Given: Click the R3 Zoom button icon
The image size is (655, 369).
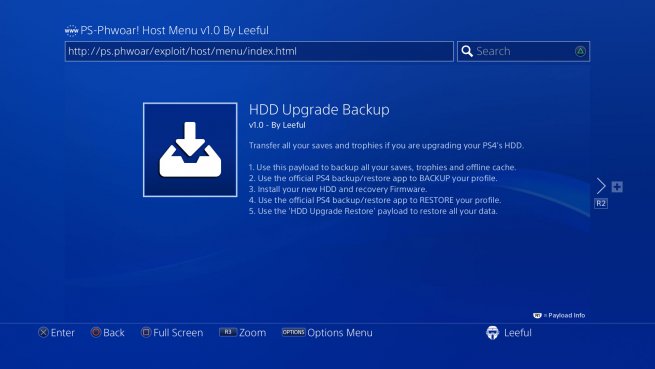Looking at the screenshot, I should (x=228, y=332).
